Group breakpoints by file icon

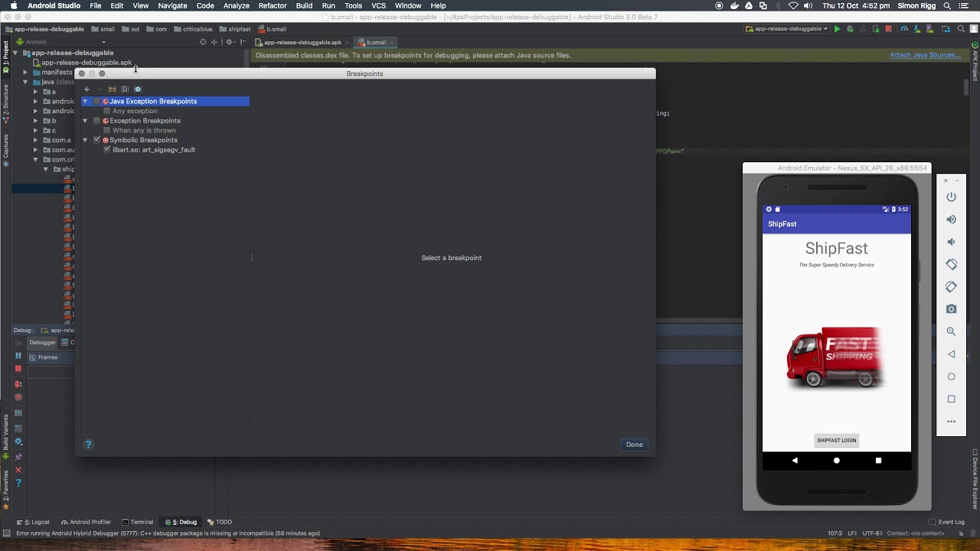[x=125, y=90]
